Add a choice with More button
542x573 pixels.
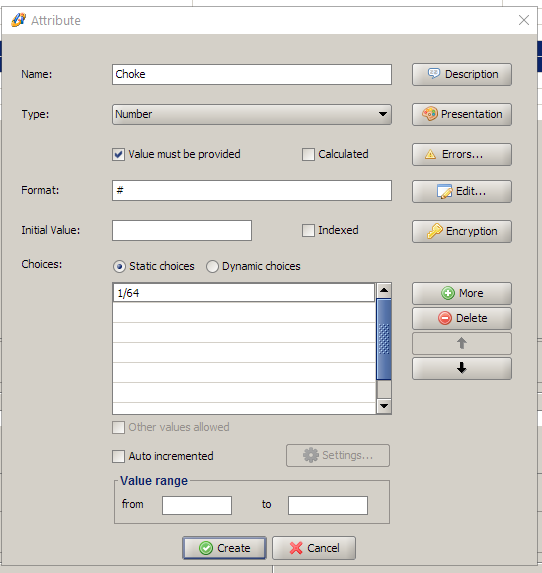tap(462, 293)
